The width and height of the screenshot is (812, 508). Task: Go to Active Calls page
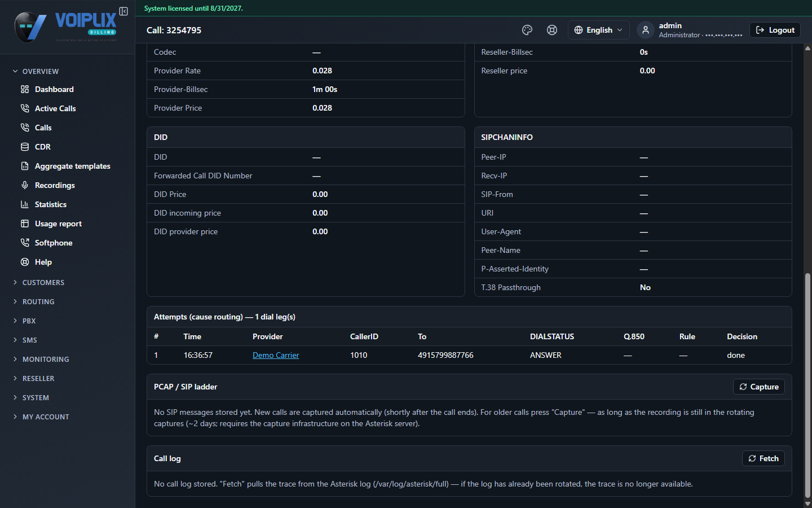click(x=55, y=108)
